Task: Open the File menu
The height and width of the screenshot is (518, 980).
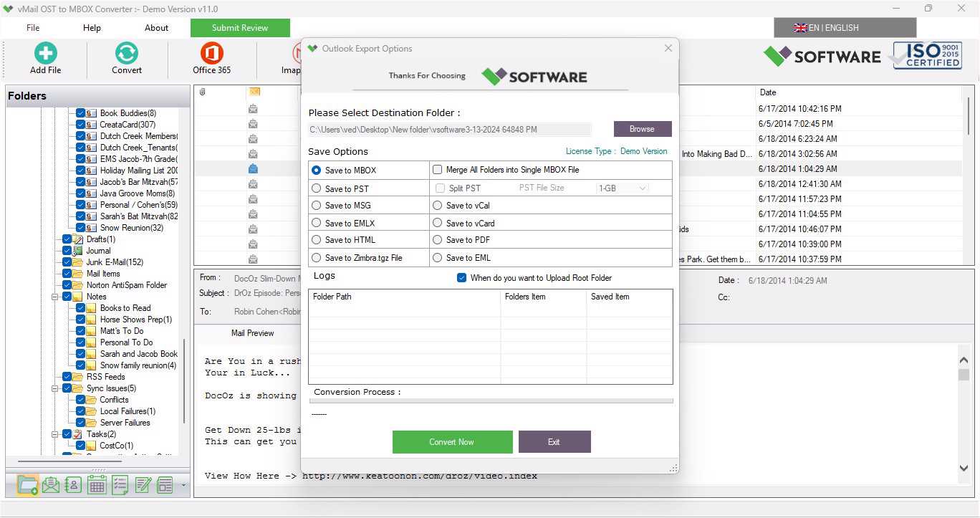Action: [33, 28]
